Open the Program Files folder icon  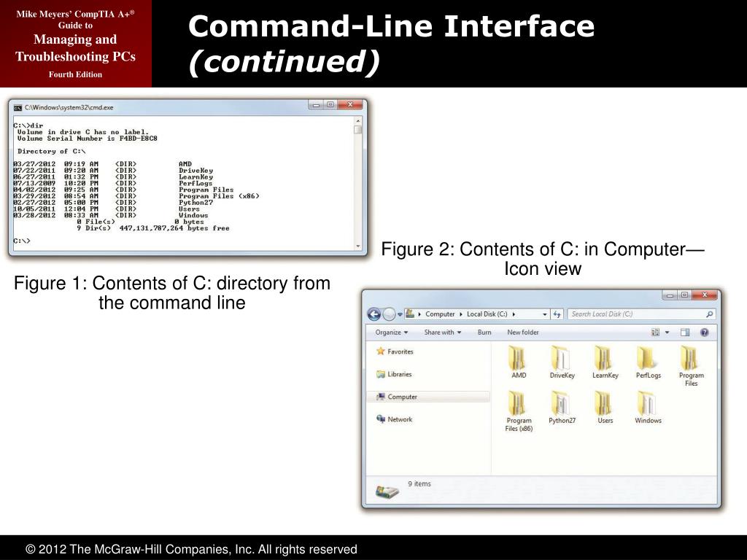[691, 366]
